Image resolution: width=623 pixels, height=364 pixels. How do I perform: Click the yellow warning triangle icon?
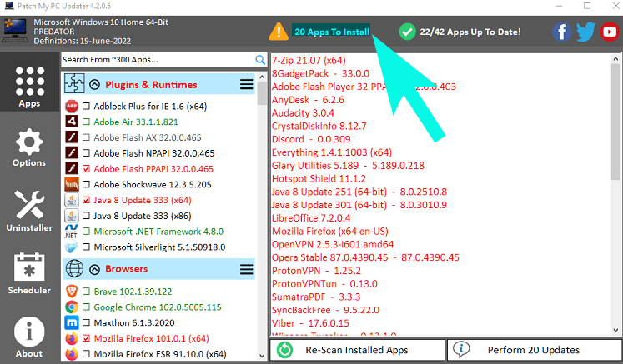click(x=279, y=32)
